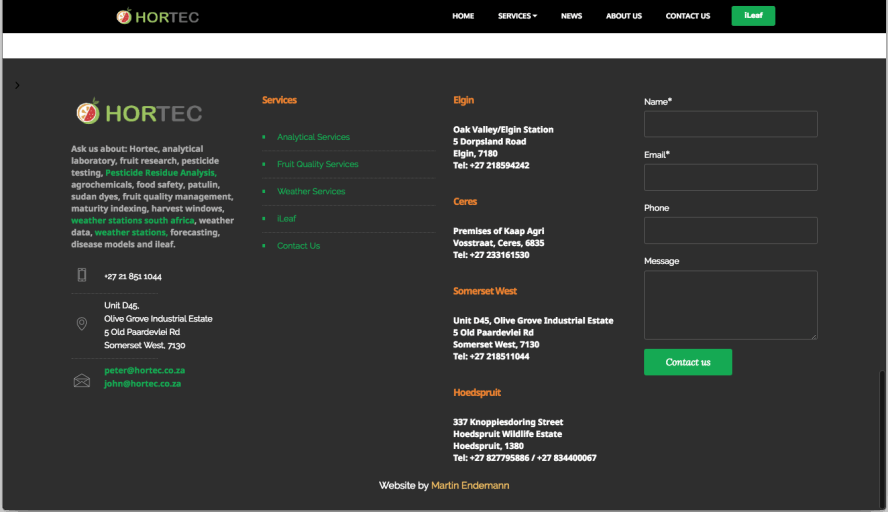Go to the Home menu item

463,16
